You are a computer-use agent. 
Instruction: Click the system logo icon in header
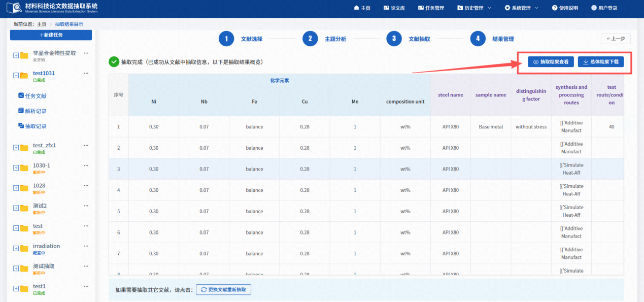14,8
